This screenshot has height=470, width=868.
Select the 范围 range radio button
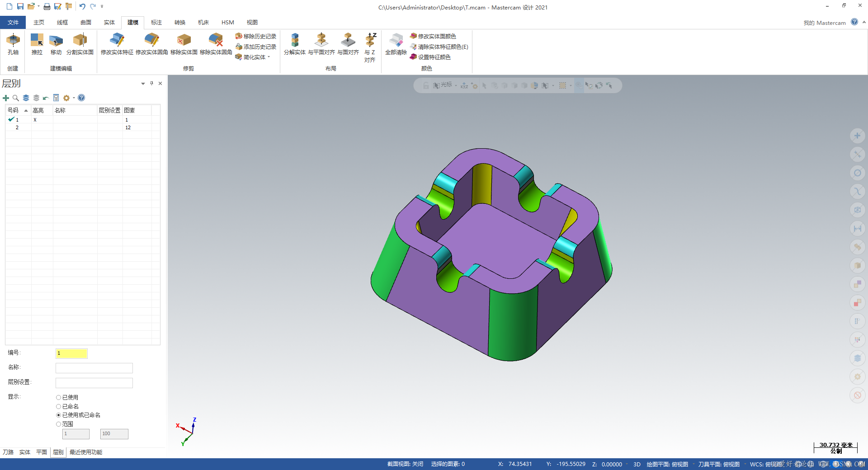pyautogui.click(x=58, y=424)
